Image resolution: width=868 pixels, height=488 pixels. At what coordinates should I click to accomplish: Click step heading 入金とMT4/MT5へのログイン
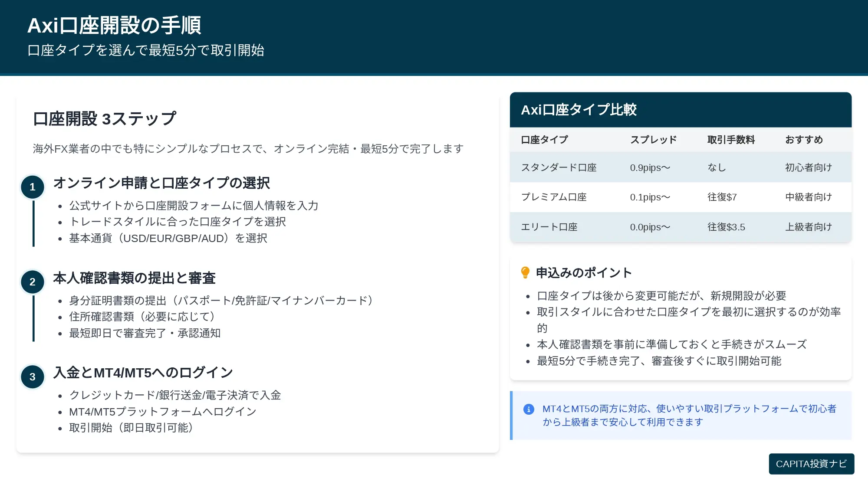coord(143,373)
